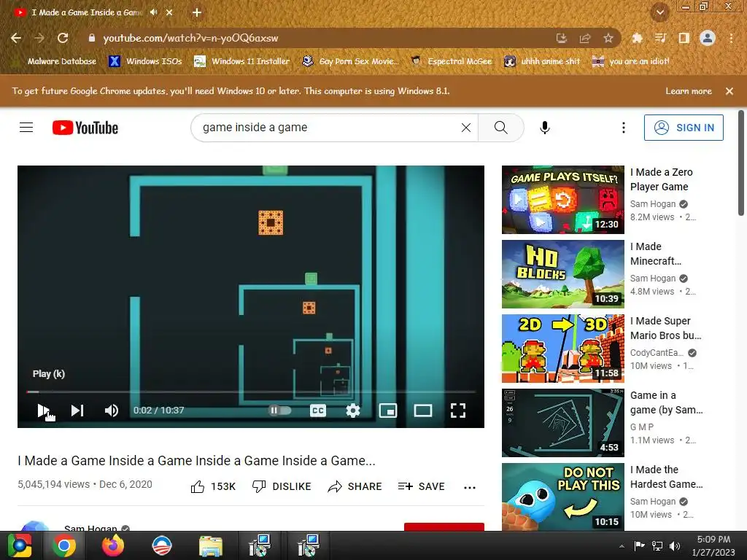
Task: Open Chrome profile avatar
Action: [x=707, y=38]
